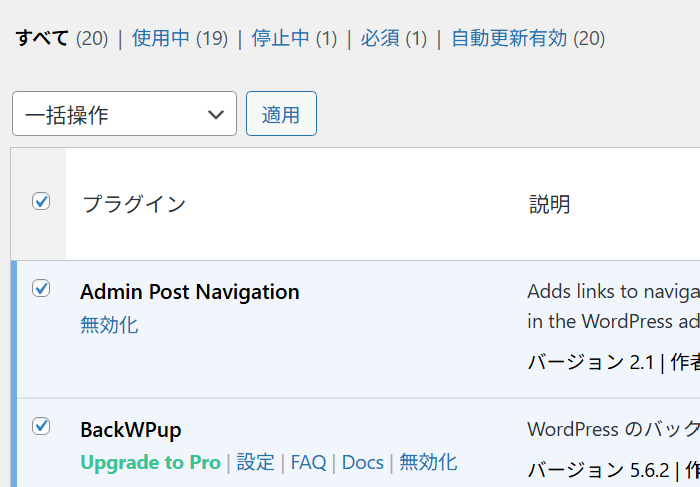Click the BackWPup plugin name
This screenshot has width=700, height=487.
130,430
